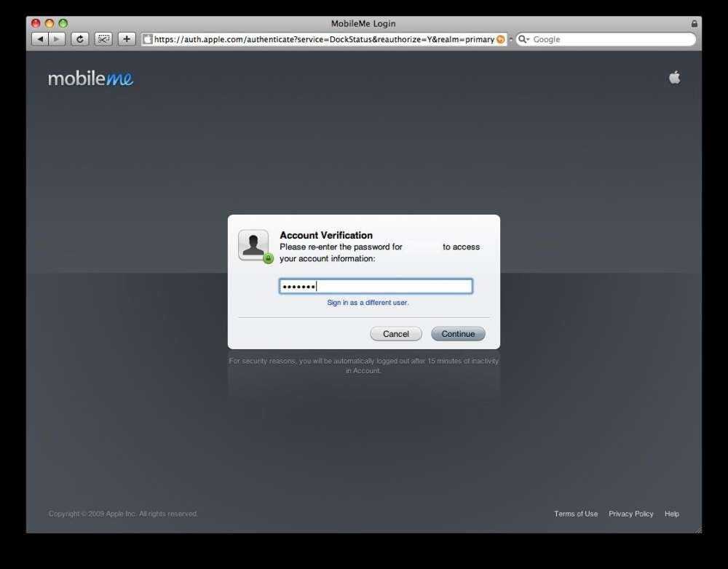Image resolution: width=728 pixels, height=569 pixels.
Task: Click the mobileme logo
Action: click(x=91, y=79)
